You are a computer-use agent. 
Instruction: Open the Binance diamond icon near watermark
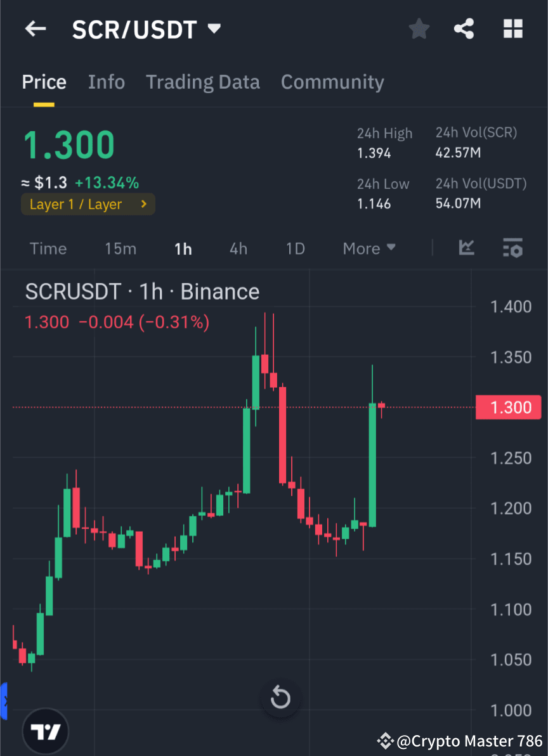tap(385, 741)
